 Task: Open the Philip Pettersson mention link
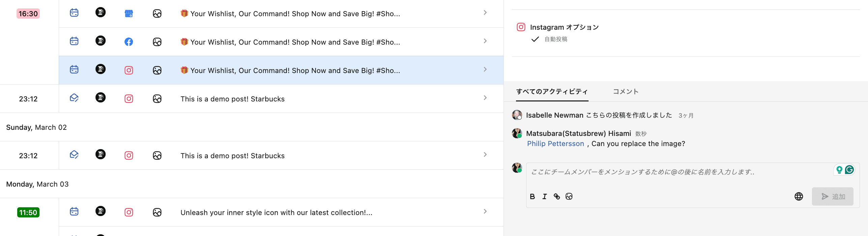point(555,144)
